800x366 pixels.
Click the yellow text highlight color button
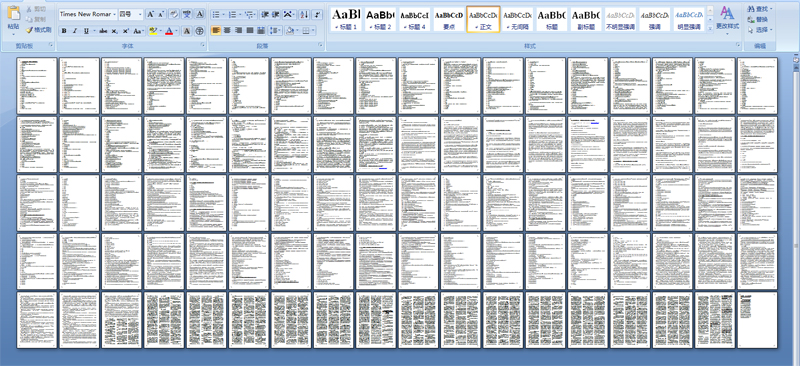pyautogui.click(x=153, y=31)
